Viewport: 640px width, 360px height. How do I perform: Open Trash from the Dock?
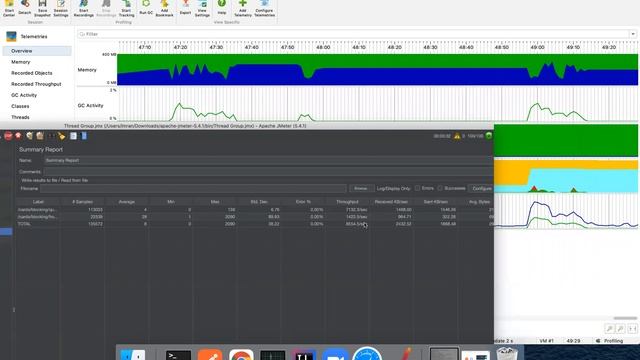pos(507,353)
